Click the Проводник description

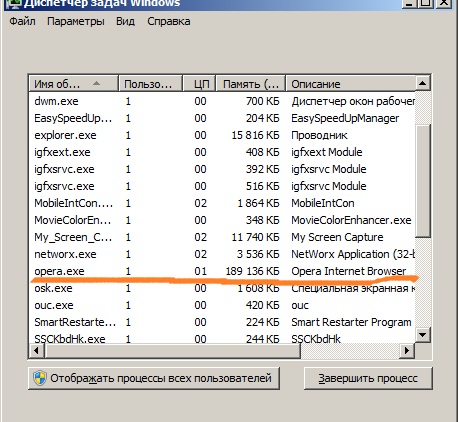coord(319,135)
